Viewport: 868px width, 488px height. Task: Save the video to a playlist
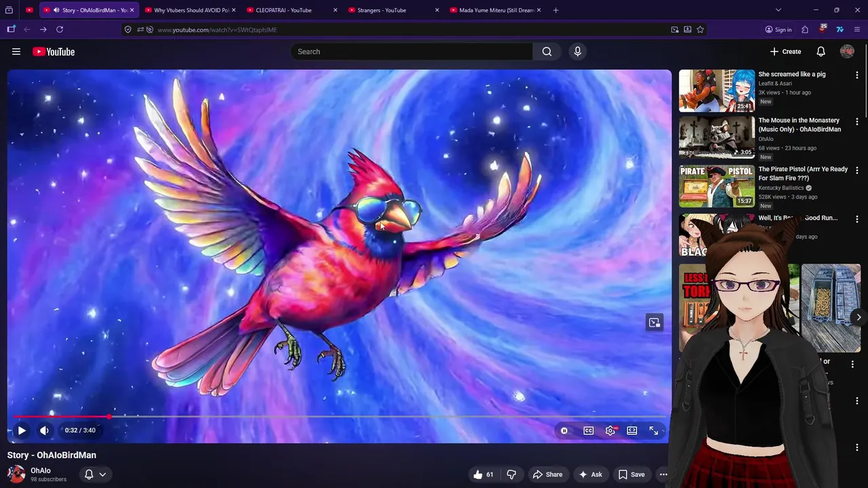coord(631,474)
